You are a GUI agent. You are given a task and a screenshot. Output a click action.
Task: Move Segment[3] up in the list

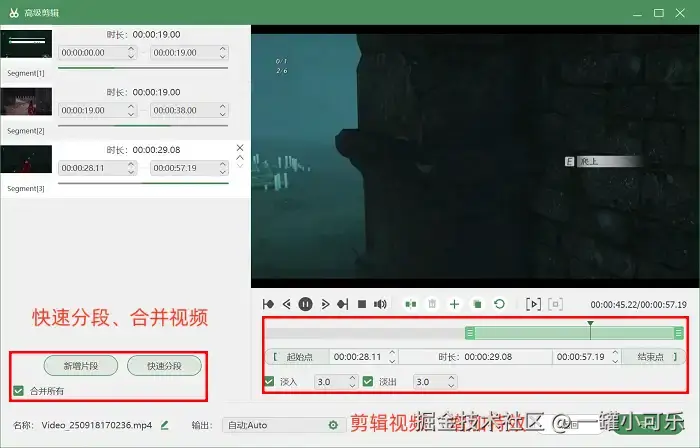240,158
